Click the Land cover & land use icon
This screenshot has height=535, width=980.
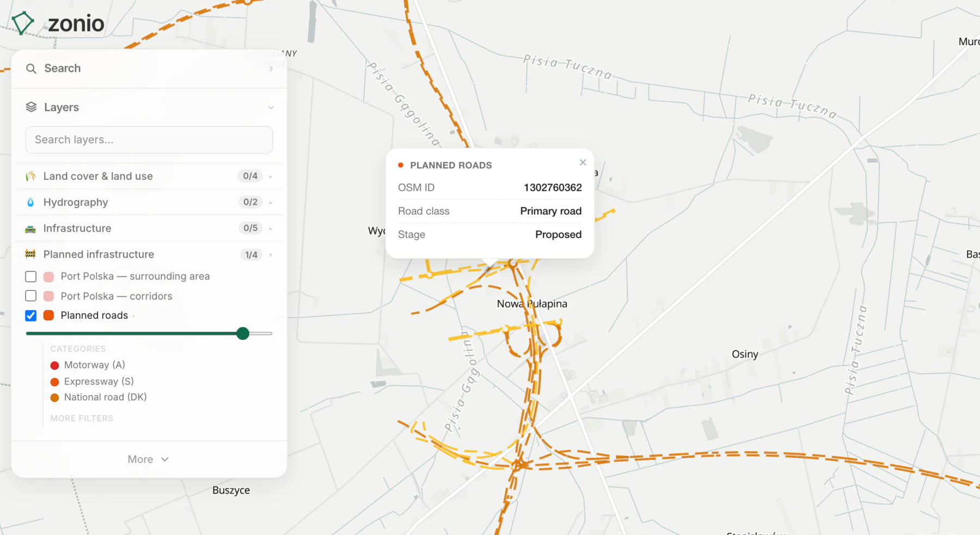pyautogui.click(x=30, y=177)
